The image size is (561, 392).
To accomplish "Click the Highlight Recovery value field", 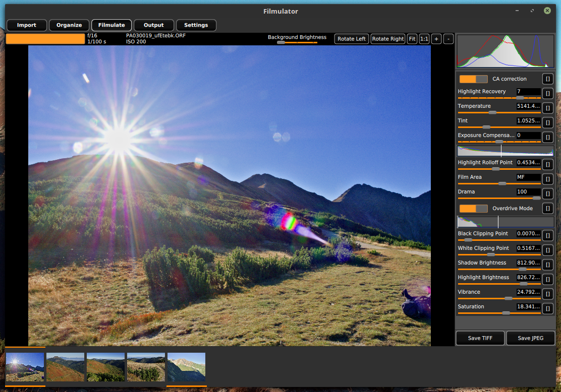I will 528,92.
